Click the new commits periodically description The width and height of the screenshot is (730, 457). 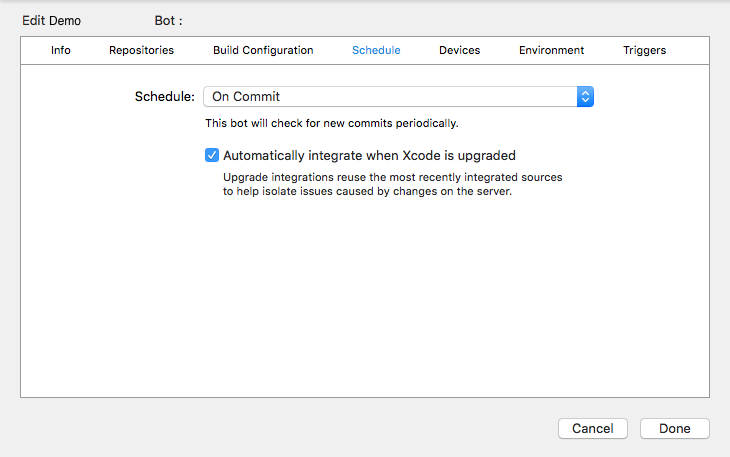[x=331, y=124]
